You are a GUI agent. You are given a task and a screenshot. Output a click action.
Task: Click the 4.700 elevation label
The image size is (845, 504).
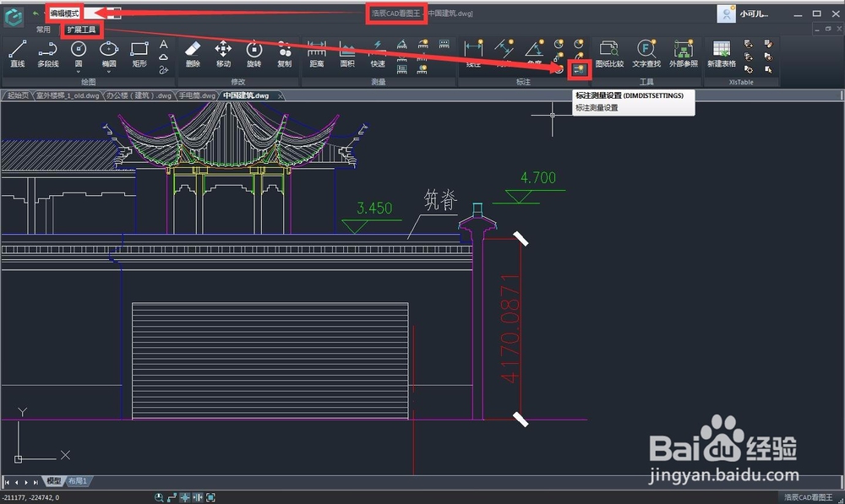click(538, 177)
